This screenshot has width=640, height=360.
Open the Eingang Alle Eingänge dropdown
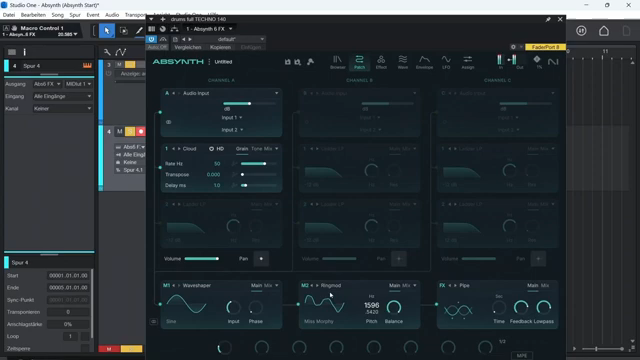click(x=62, y=96)
